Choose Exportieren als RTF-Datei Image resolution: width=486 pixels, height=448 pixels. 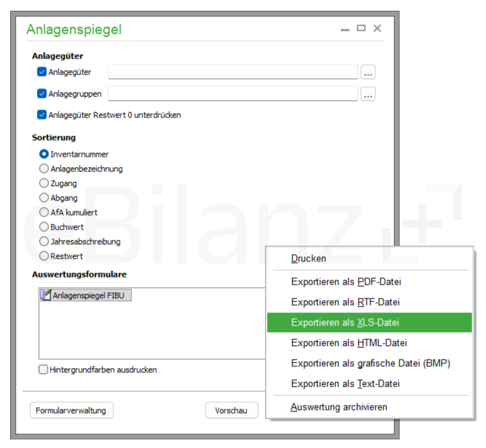369,302
